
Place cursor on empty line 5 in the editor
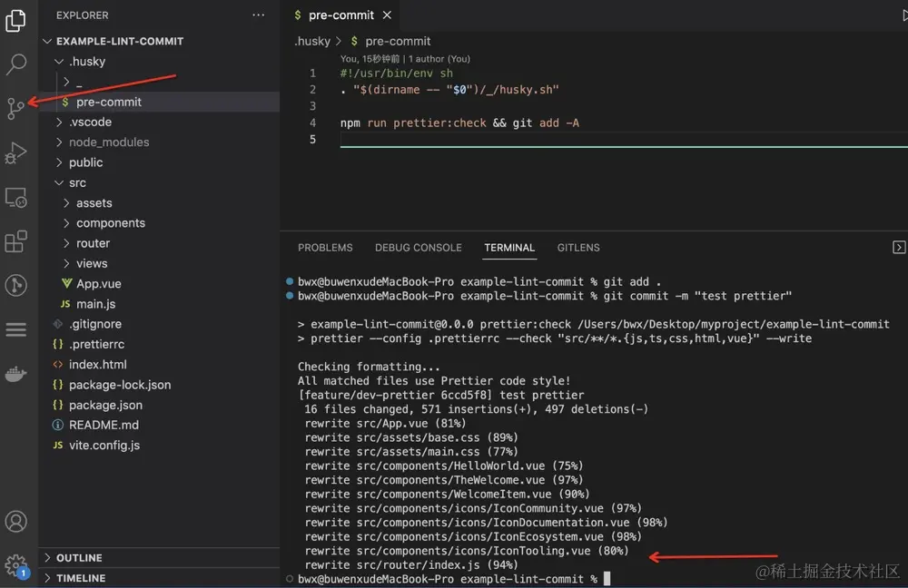pyautogui.click(x=624, y=140)
